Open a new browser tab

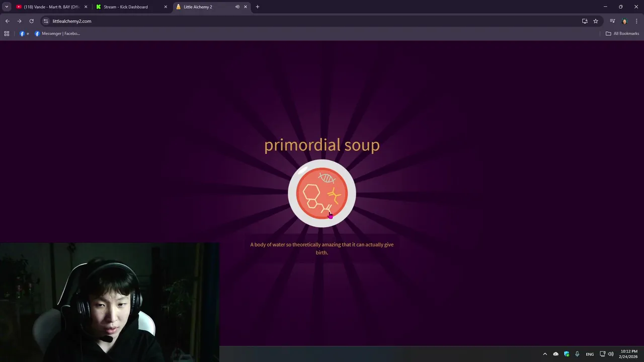pos(258,7)
